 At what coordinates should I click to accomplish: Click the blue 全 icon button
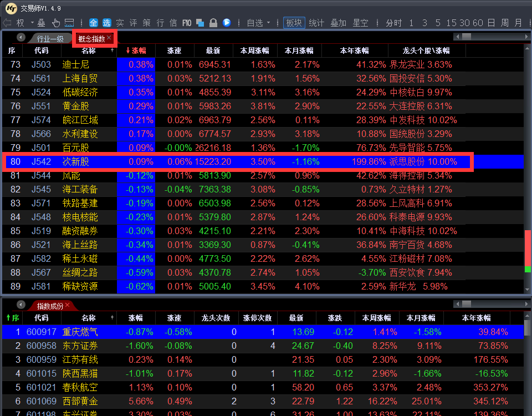93,23
